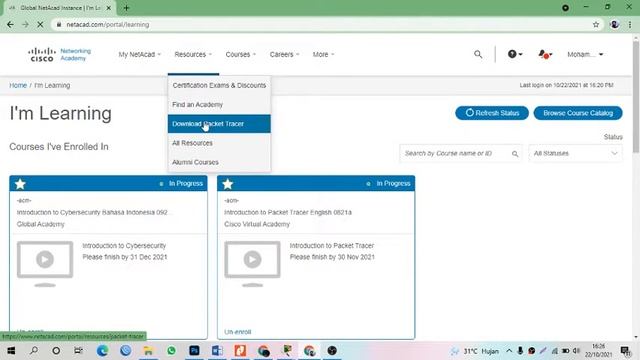Screen dimensions: 640x360
Task: Click the battery tray icon
Action: click(x=565, y=351)
